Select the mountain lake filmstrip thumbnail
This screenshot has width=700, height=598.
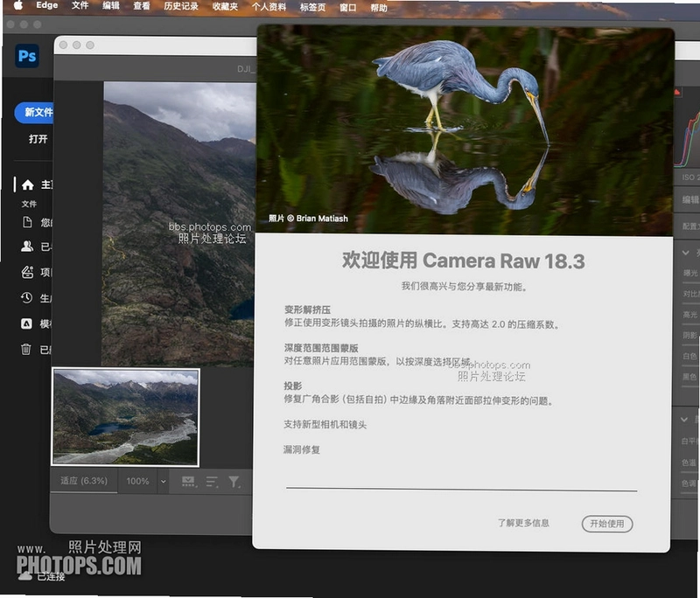coord(125,417)
